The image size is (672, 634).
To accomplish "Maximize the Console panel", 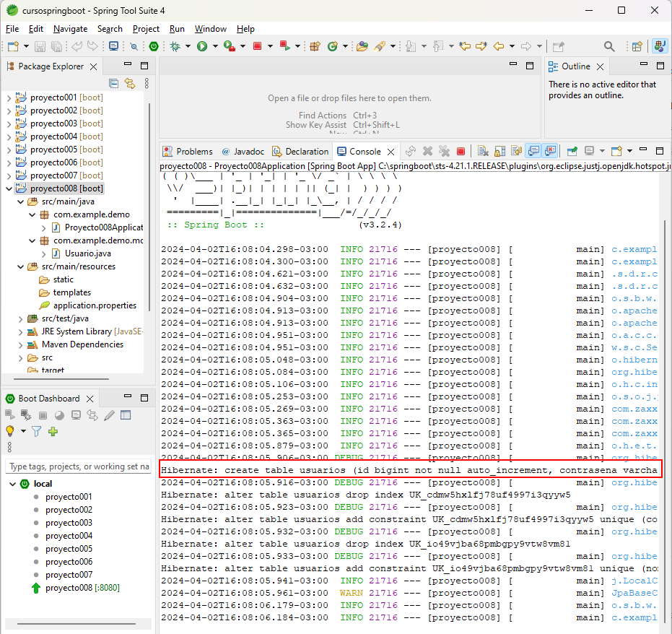I will pos(660,150).
